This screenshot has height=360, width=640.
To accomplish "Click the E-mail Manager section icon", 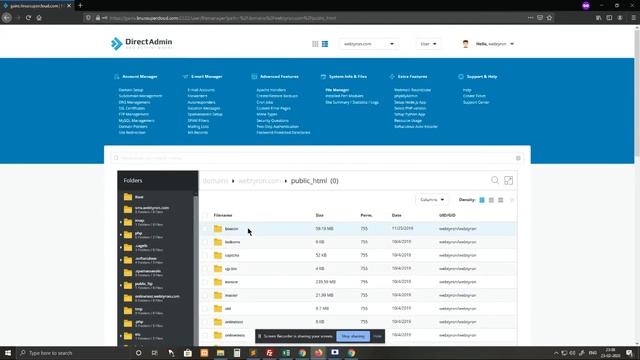I will pos(185,76).
